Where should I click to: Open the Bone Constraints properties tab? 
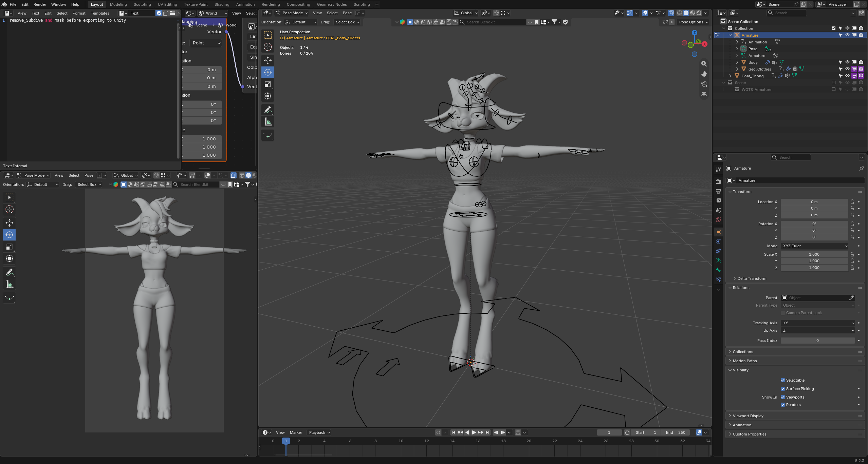[718, 279]
